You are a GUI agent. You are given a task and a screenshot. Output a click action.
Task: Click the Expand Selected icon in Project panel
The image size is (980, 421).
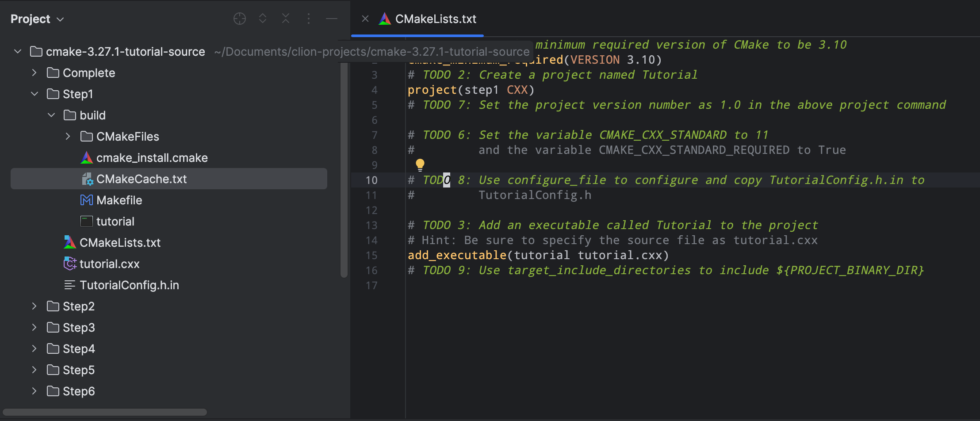[x=263, y=19]
